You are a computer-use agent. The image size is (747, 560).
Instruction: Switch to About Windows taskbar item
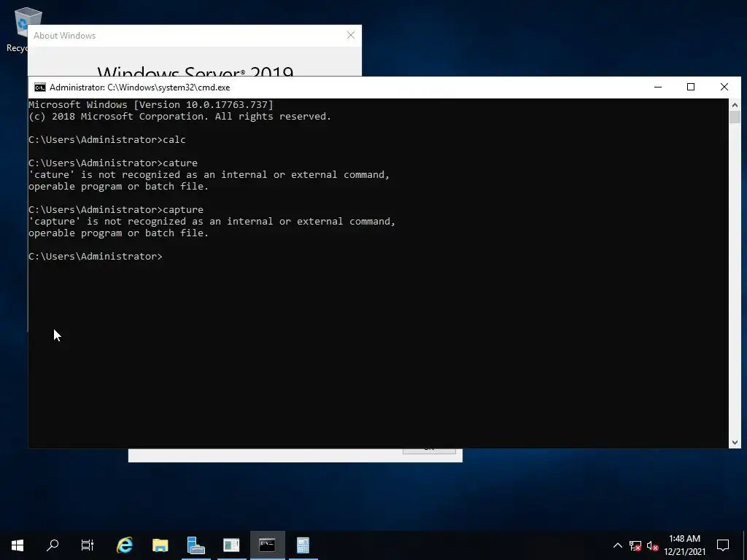click(231, 545)
